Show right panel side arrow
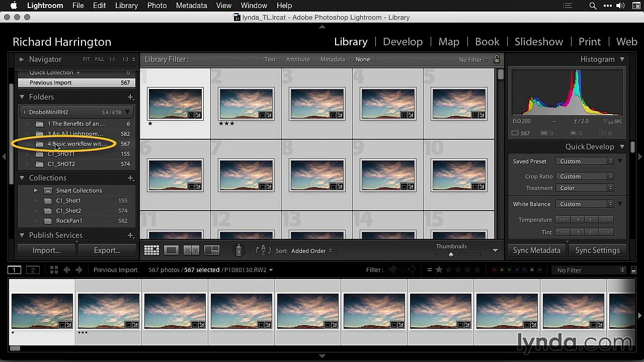Image resolution: width=644 pixels, height=362 pixels. tap(640, 157)
